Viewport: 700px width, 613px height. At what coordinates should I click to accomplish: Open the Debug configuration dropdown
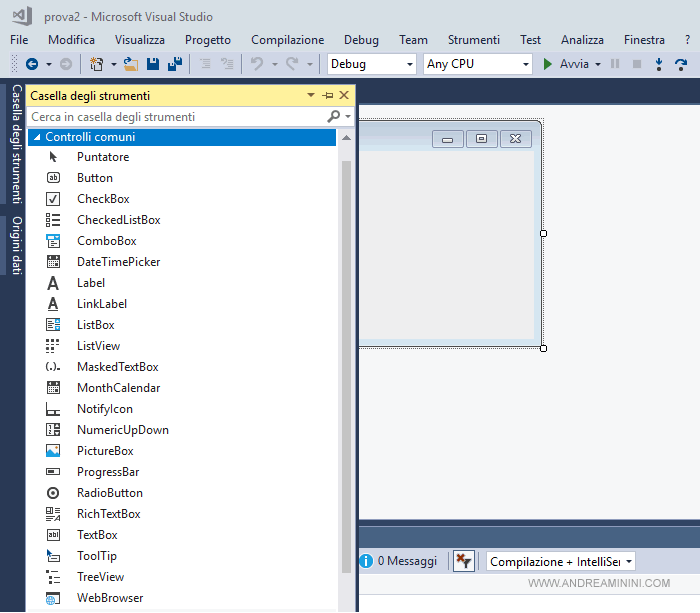click(371, 64)
